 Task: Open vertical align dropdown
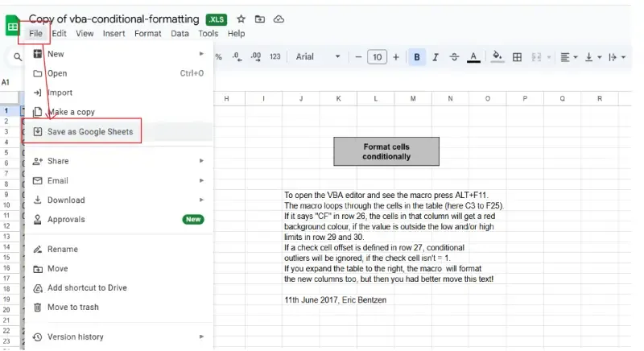593,57
